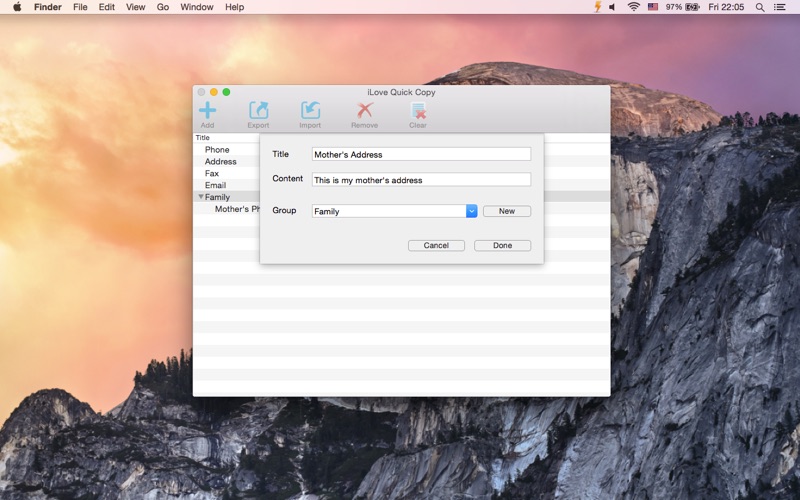Open Spotlight search magnifier

(760, 7)
